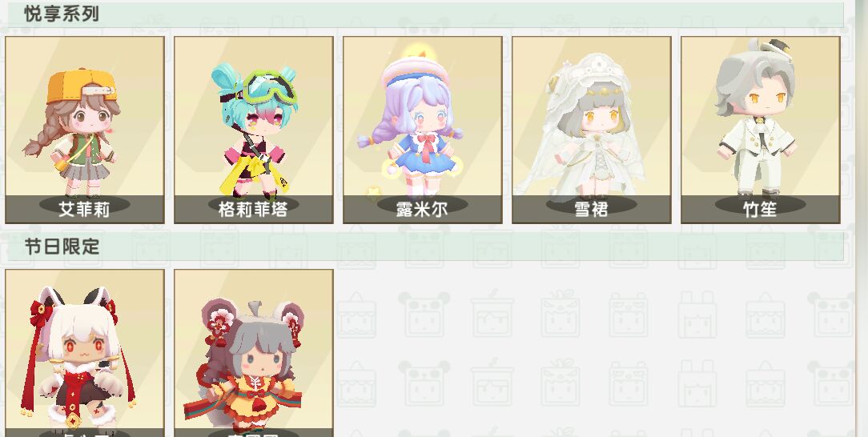The height and width of the screenshot is (437, 868).
Task: Select the mouse-eared gray-haired holiday skin
Action: 254,353
